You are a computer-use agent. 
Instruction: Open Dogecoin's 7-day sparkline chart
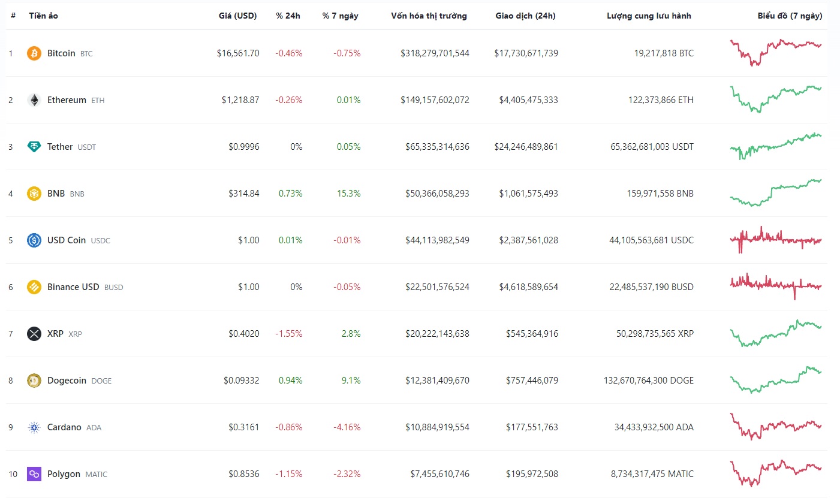pyautogui.click(x=776, y=380)
